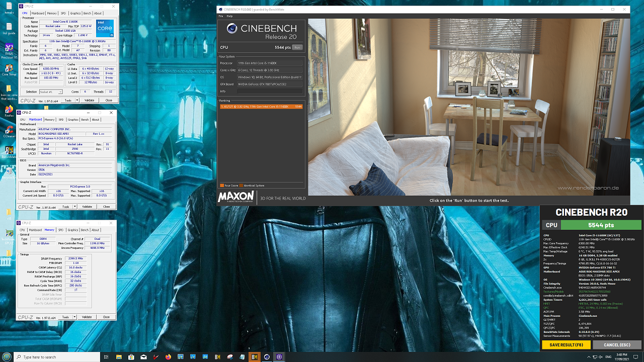Click Close button in the top CPU-Z window
Image resolution: width=644 pixels, height=362 pixels.
[x=109, y=101]
